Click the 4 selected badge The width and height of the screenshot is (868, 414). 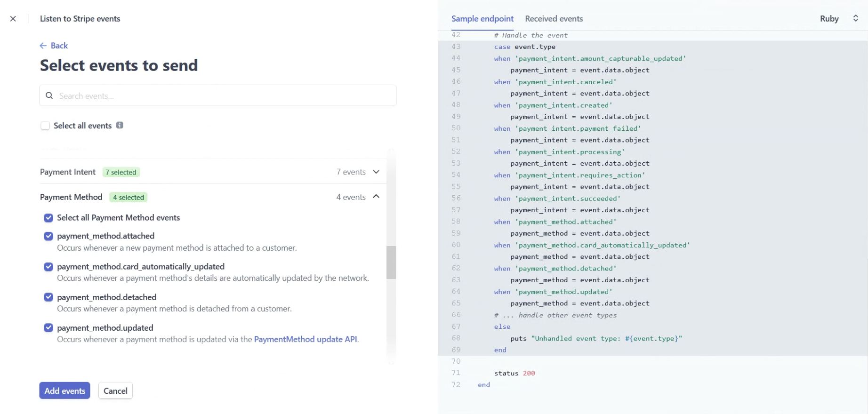[129, 197]
